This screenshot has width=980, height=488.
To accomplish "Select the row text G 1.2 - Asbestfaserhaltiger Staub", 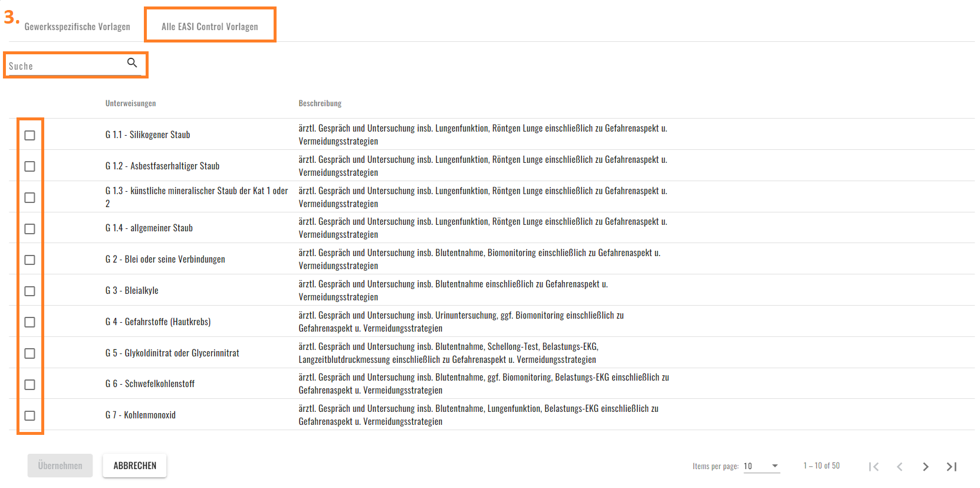I will point(163,166).
